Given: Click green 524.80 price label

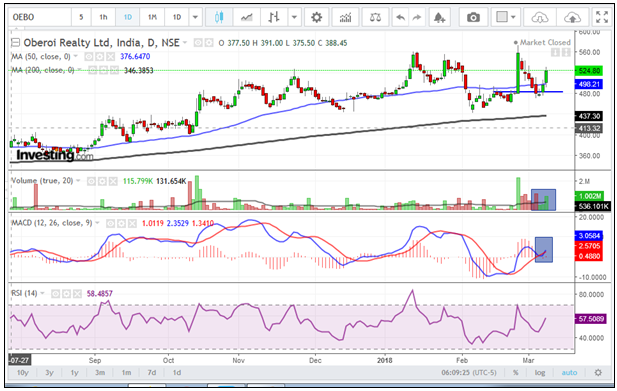Looking at the screenshot, I should pos(589,71).
